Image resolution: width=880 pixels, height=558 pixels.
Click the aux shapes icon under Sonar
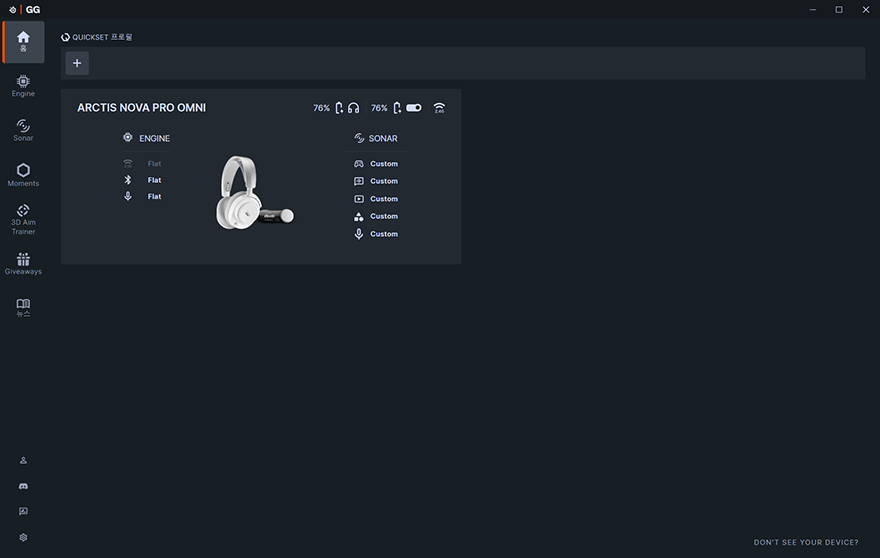(359, 216)
